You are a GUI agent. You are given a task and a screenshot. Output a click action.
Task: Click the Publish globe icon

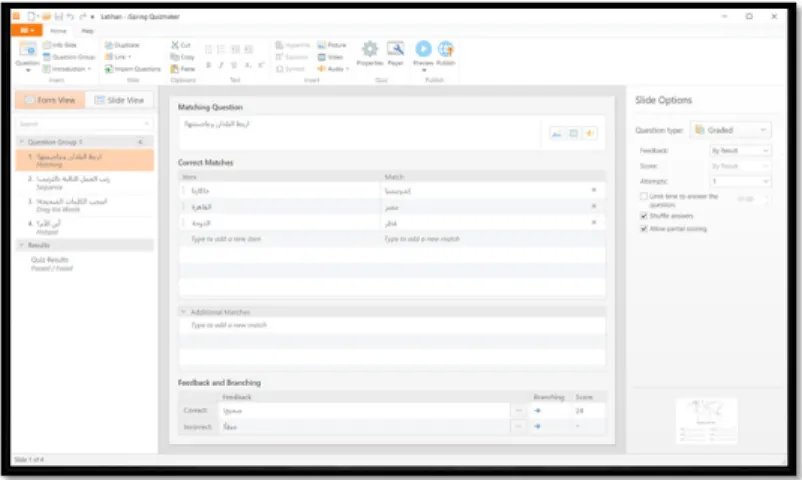pos(445,49)
